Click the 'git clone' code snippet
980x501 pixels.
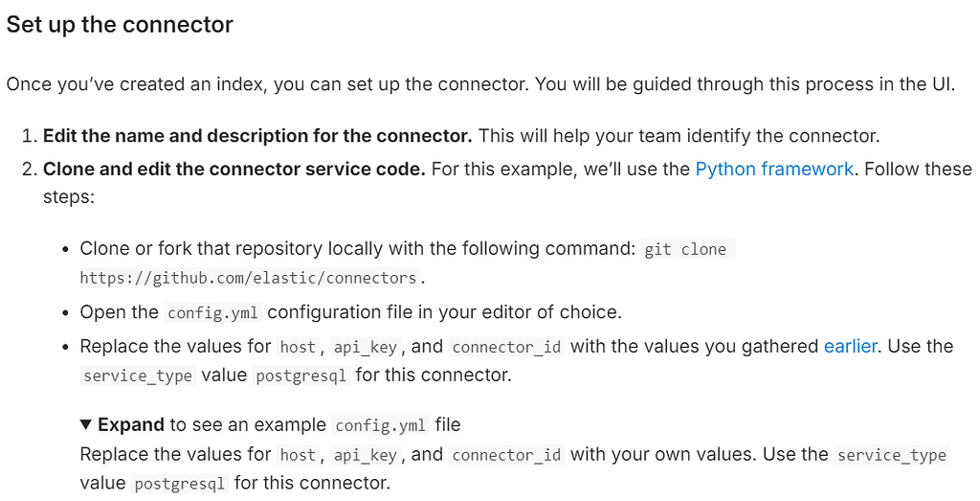[685, 249]
